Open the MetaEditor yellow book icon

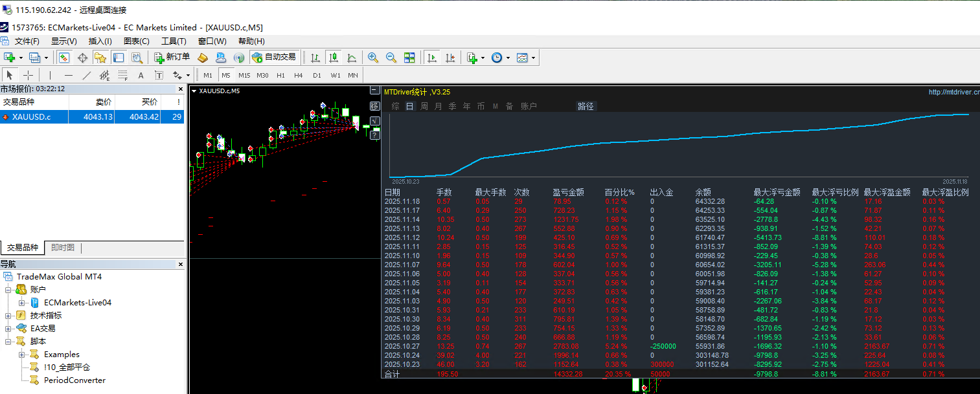point(203,57)
